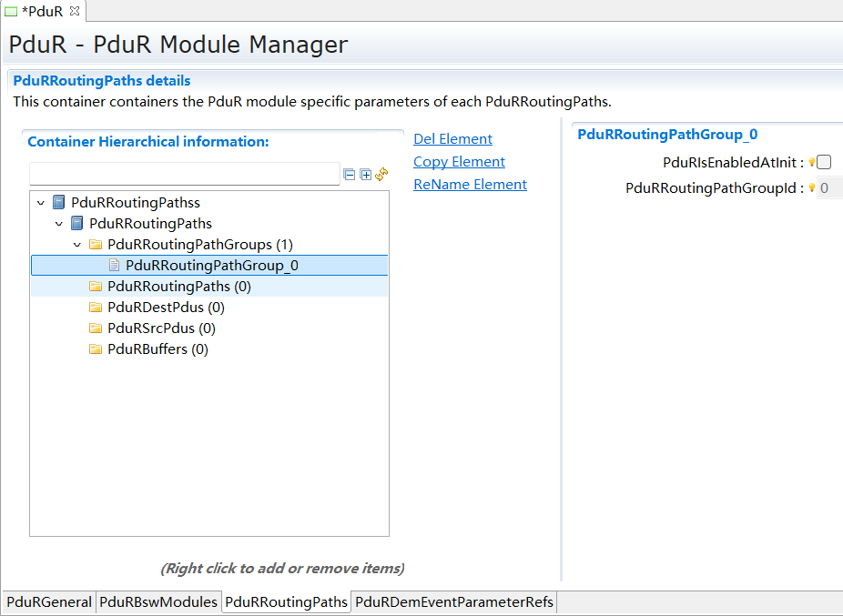843x616 pixels.
Task: Enable the PduRIsEnabledAtInit checkbox
Action: click(825, 162)
